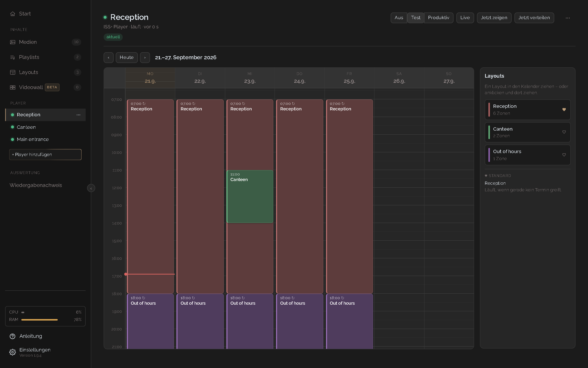Select the Out of hours layout color bar
Viewport: 588px width, 368px height.
[489, 155]
